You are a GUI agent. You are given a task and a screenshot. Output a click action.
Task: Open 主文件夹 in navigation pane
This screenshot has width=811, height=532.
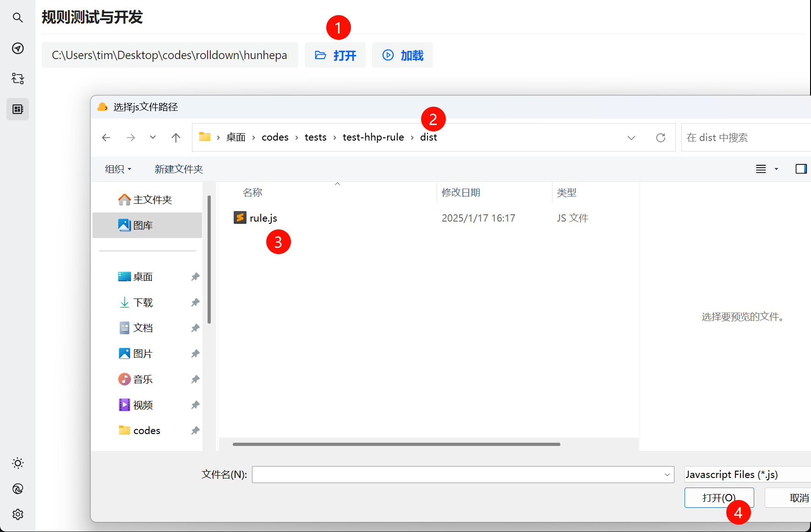click(x=147, y=200)
